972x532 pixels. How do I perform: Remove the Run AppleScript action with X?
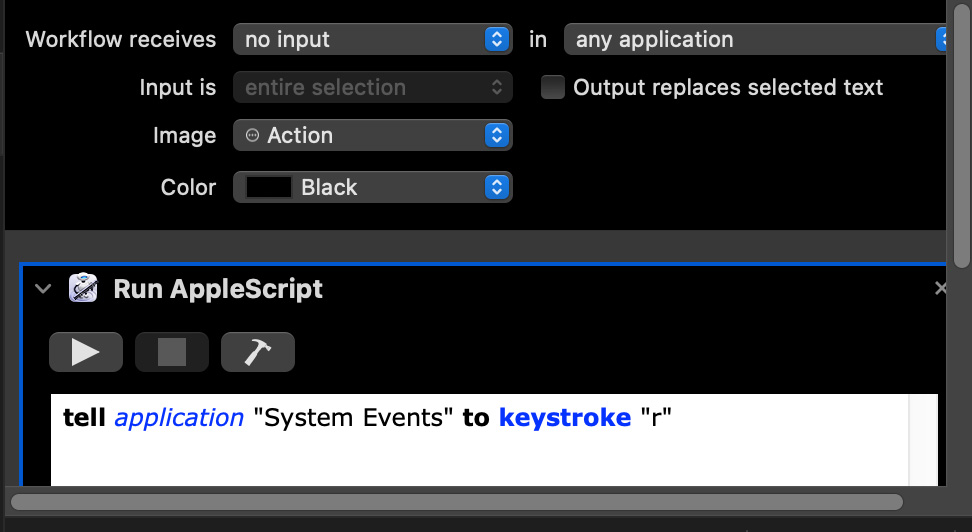click(x=940, y=289)
